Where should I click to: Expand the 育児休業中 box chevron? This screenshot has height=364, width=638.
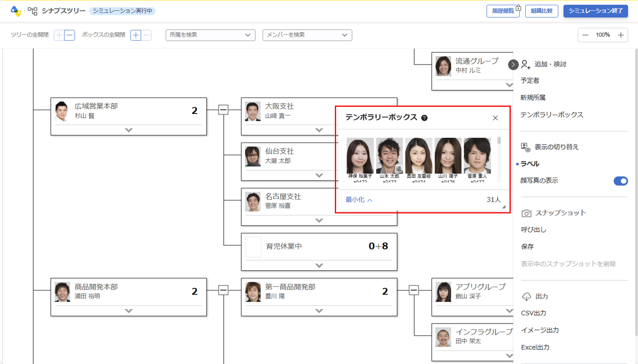click(x=319, y=265)
